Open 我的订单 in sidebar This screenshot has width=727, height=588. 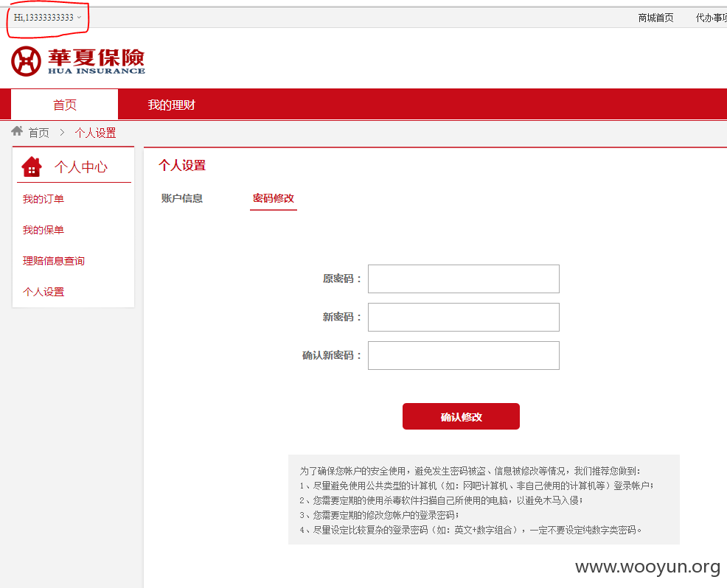(44, 199)
